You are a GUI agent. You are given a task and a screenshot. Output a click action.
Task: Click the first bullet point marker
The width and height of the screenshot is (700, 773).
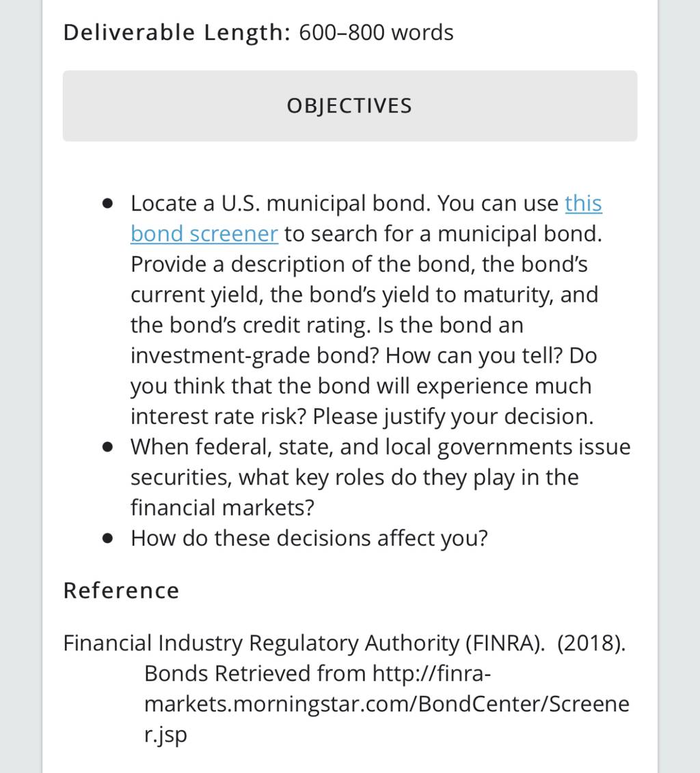tap(107, 203)
